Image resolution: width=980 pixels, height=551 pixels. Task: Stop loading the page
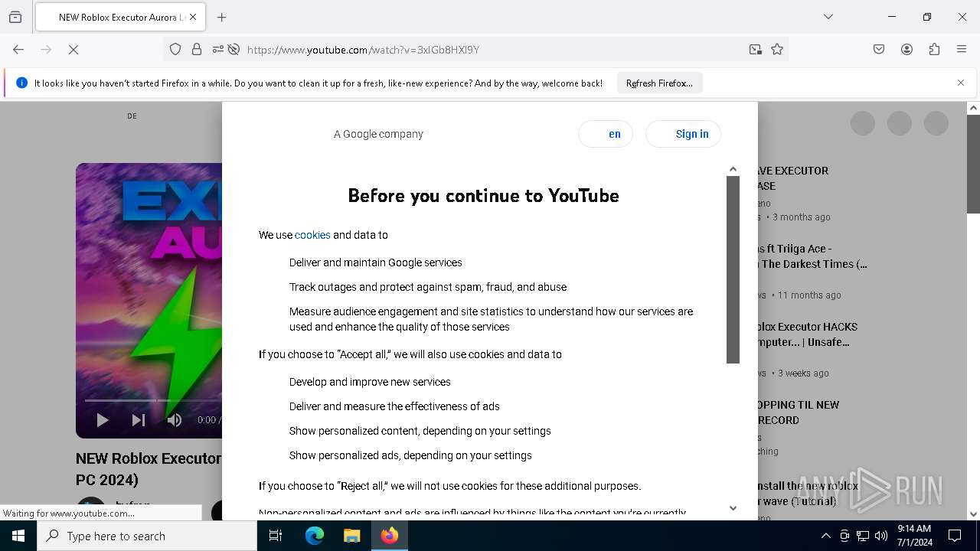point(73,50)
